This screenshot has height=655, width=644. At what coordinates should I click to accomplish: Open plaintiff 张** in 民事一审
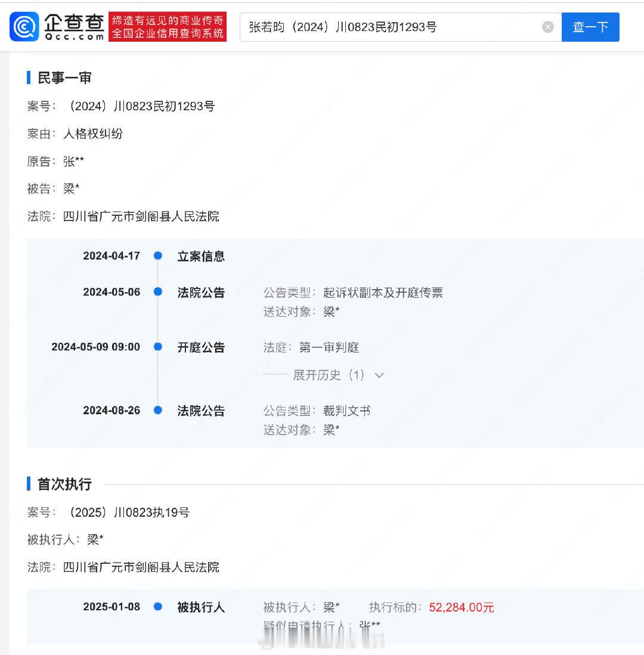(x=73, y=162)
